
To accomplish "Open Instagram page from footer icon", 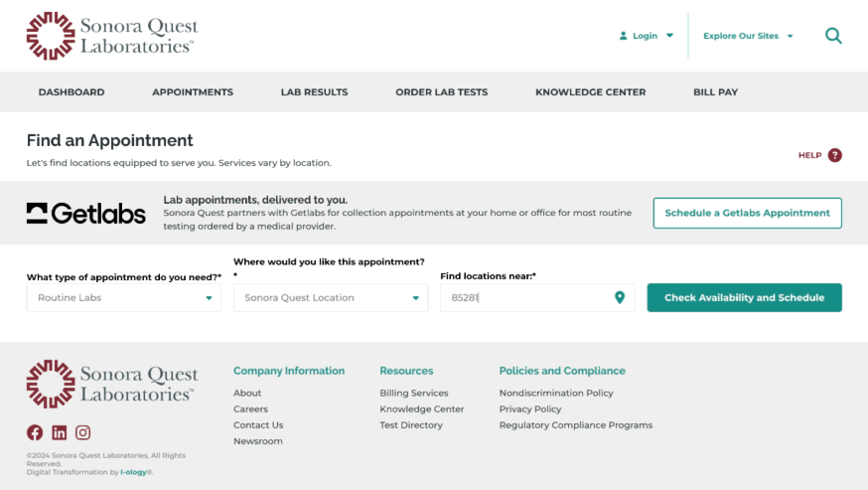I will pyautogui.click(x=83, y=432).
